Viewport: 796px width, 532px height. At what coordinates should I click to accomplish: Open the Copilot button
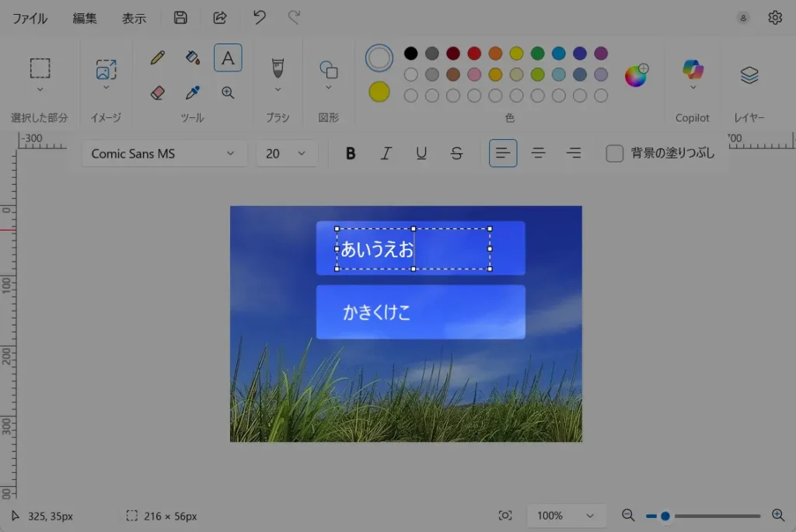point(693,69)
